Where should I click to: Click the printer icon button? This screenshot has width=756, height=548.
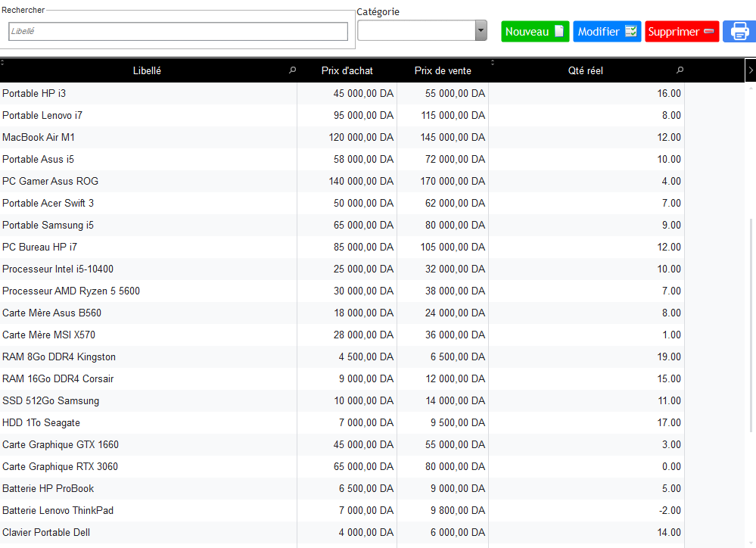pos(739,32)
